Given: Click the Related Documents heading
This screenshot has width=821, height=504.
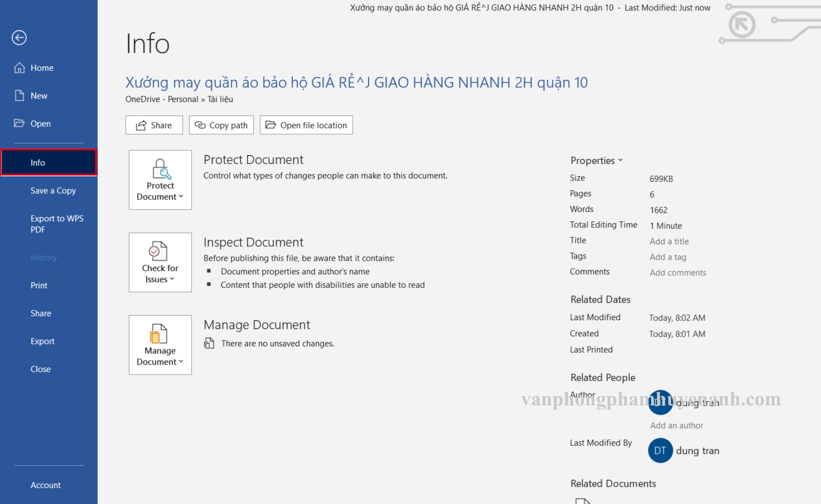Looking at the screenshot, I should pyautogui.click(x=613, y=484).
